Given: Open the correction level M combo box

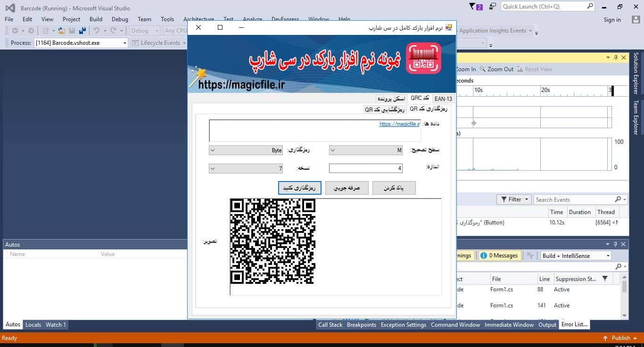Looking at the screenshot, I should 366,150.
